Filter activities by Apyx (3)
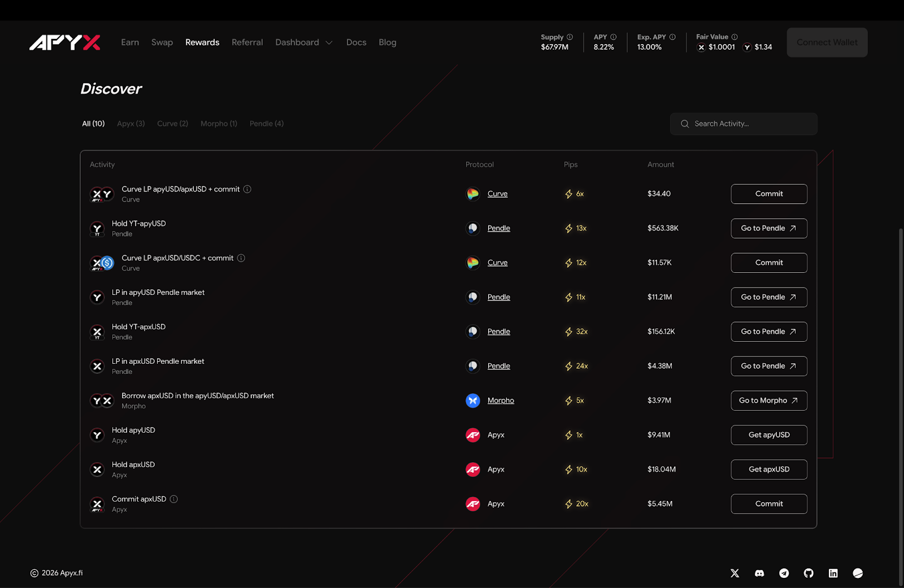The height and width of the screenshot is (588, 904). [131, 124]
